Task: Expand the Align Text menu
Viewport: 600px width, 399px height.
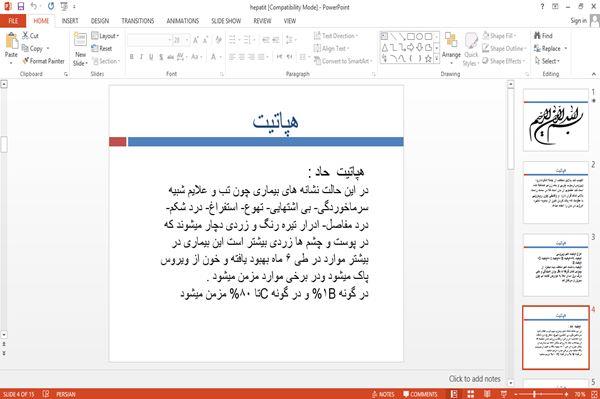Action: point(331,48)
